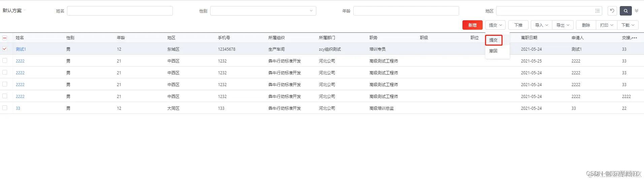Click the 所属部门 column header
644x180 pixels.
pos(327,38)
